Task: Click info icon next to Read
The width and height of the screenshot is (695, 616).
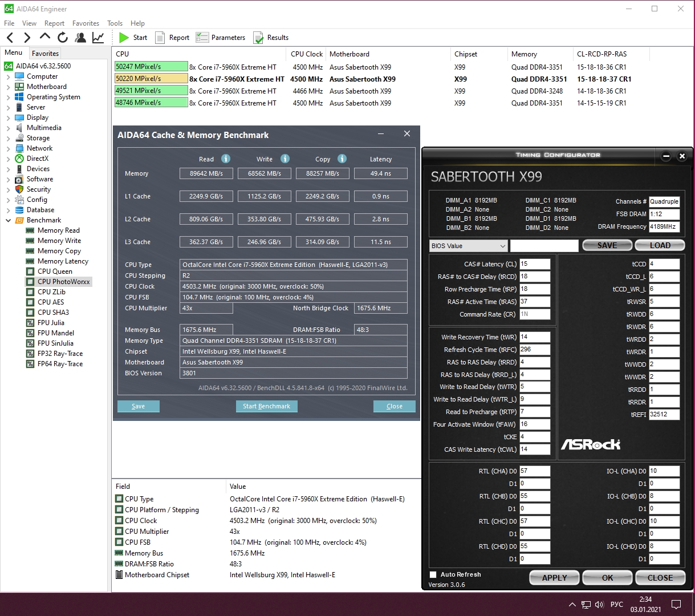Action: pos(226,159)
